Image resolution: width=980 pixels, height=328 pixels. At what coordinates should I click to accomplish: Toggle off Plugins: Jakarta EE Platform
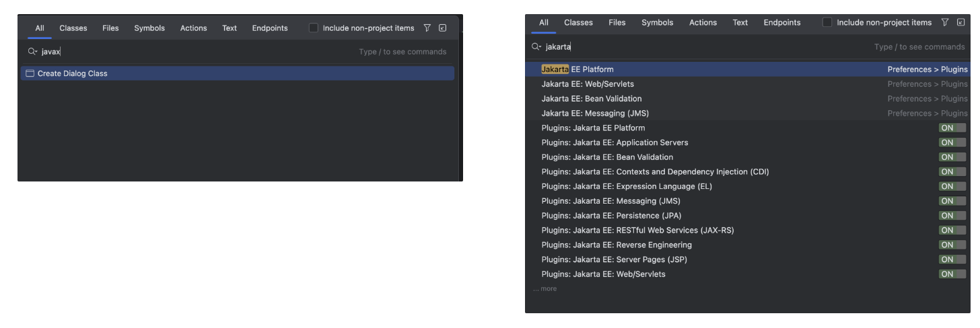point(952,128)
